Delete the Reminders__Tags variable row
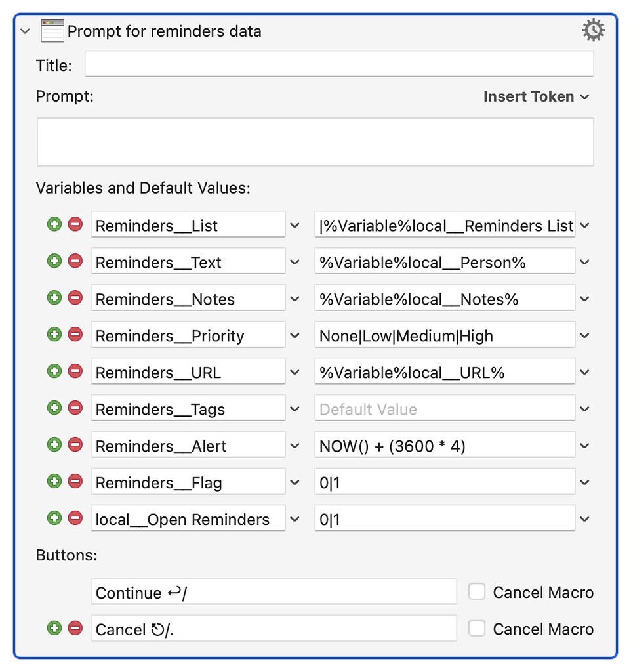The height and width of the screenshot is (672, 631). 75,408
